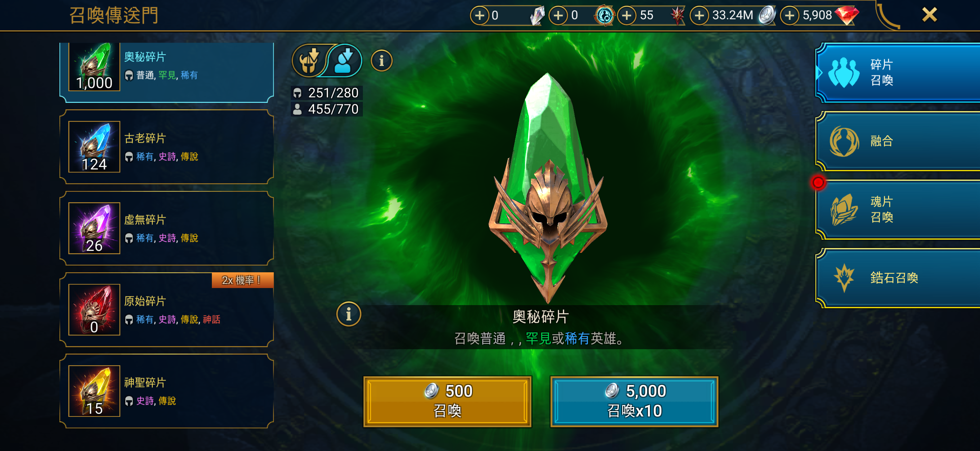Screen dimensions: 980x451
Task: Add silver with plus icon near 33.24M
Action: pyautogui.click(x=699, y=15)
